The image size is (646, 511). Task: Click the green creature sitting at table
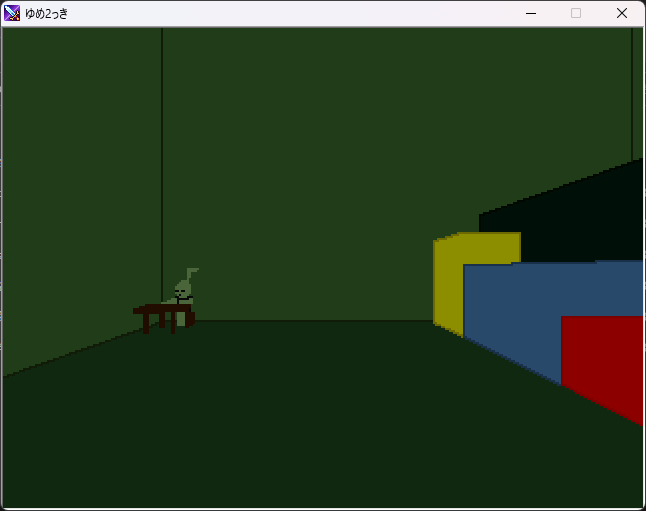pos(183,293)
